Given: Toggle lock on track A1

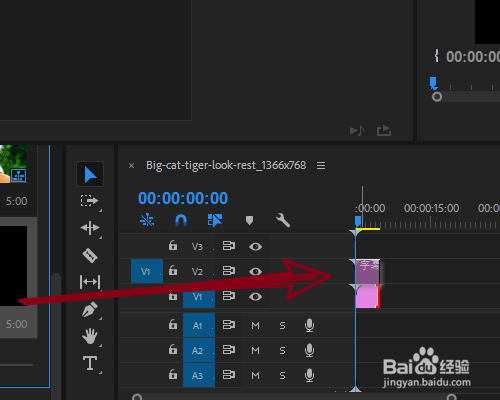Looking at the screenshot, I should [x=173, y=324].
